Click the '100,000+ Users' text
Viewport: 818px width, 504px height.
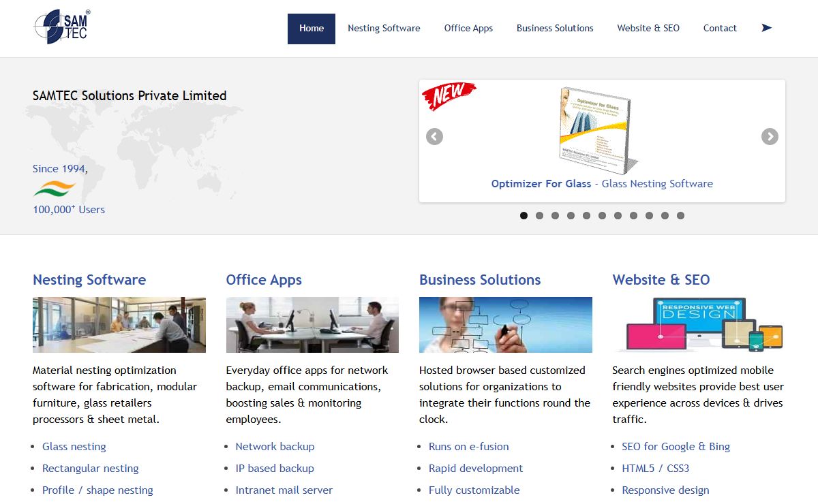click(x=69, y=210)
